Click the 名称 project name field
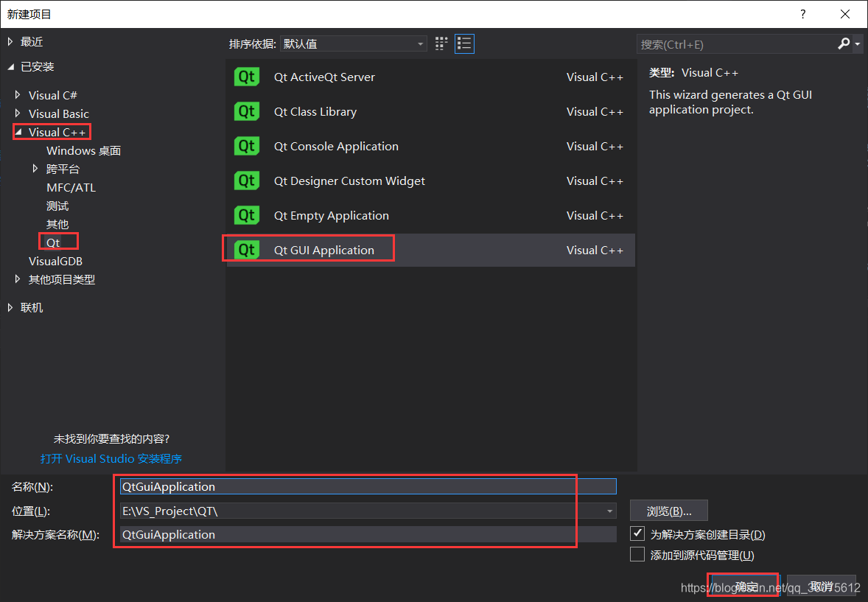The width and height of the screenshot is (868, 602). click(368, 486)
